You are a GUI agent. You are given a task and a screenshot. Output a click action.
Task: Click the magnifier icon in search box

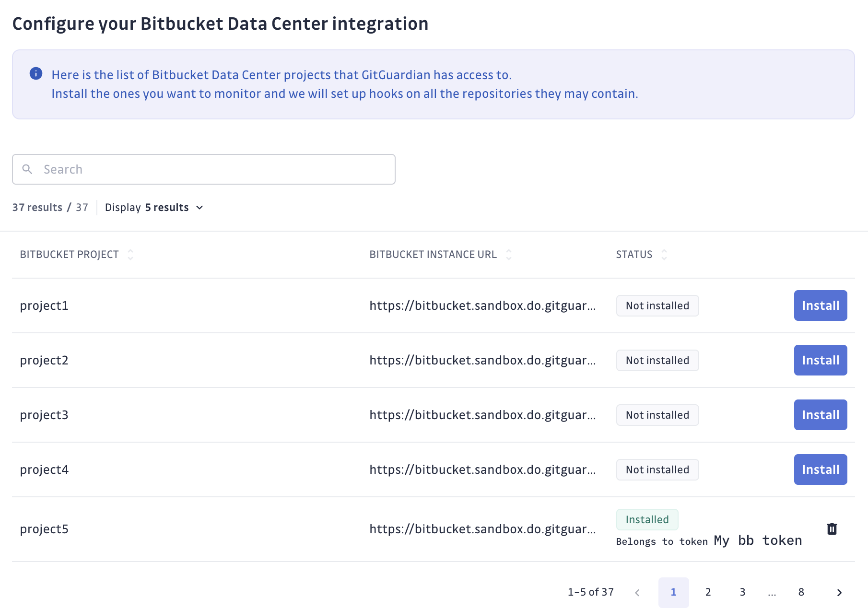coord(27,169)
